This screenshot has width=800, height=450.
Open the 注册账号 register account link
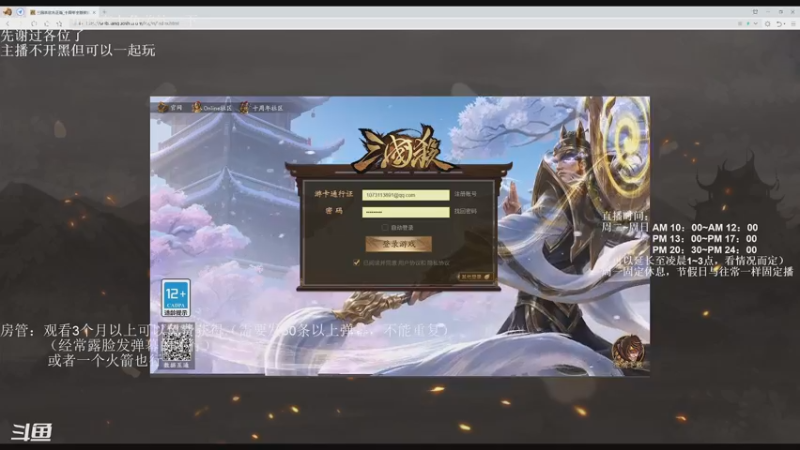point(465,194)
